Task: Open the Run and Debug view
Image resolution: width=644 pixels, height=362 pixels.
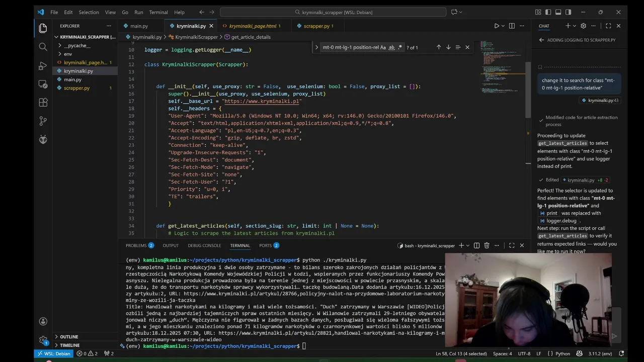Action: [43, 66]
